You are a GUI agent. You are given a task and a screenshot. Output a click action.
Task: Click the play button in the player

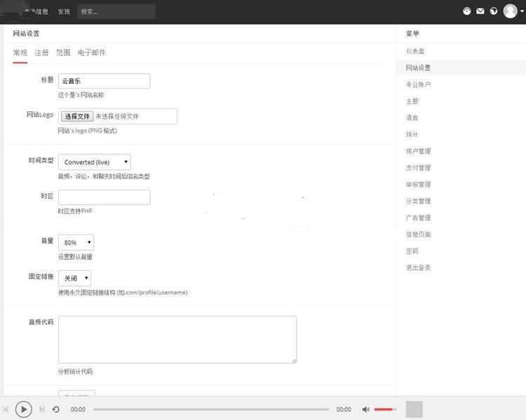[24, 409]
